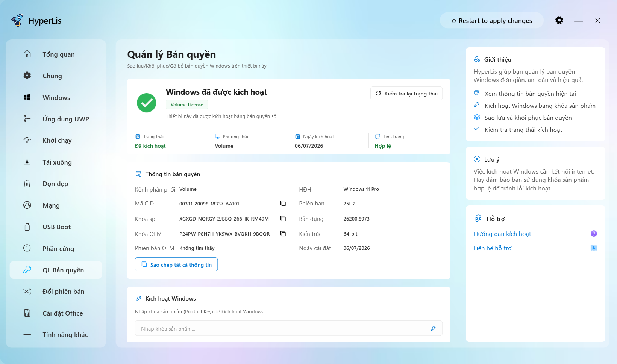The width and height of the screenshot is (617, 364).
Task: Click the Hỗ trợ headset icon
Action: click(478, 219)
